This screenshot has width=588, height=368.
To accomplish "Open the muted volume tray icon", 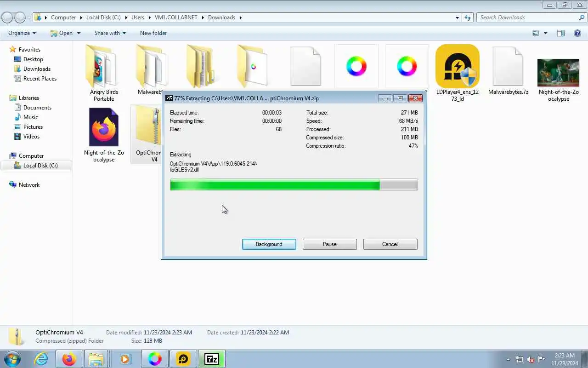I will coord(531,359).
